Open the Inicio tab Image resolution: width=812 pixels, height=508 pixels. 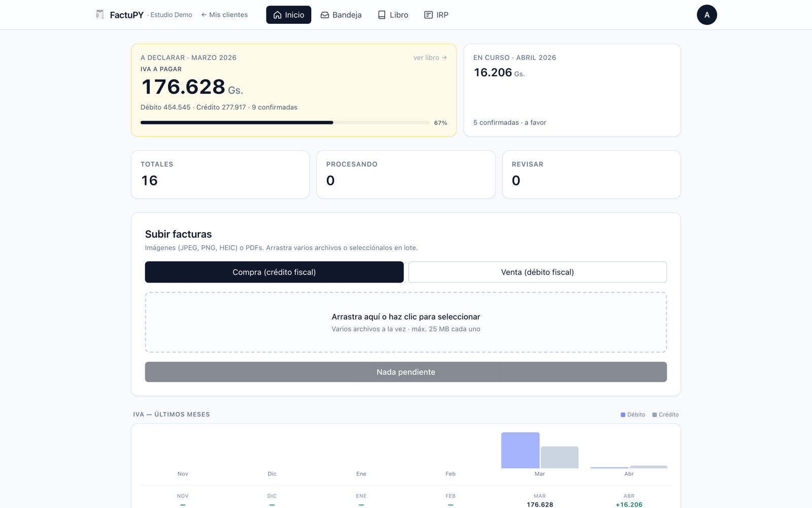pos(288,15)
